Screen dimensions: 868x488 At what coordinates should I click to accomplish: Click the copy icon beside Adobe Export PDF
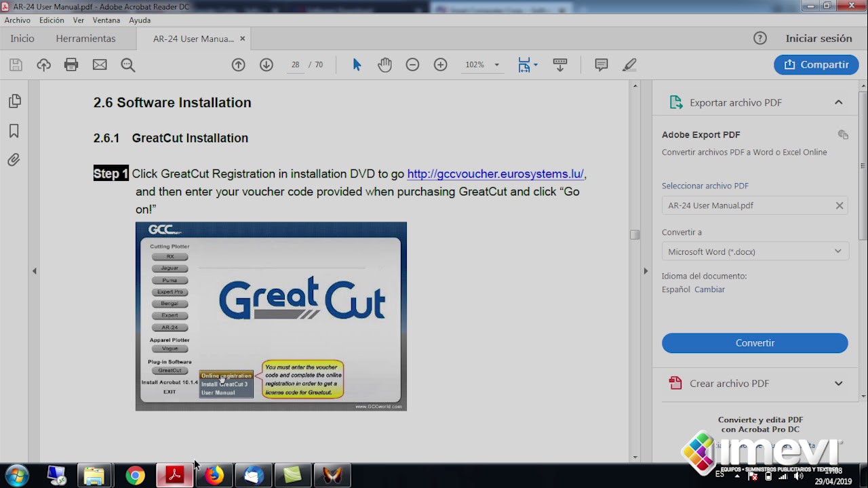843,135
